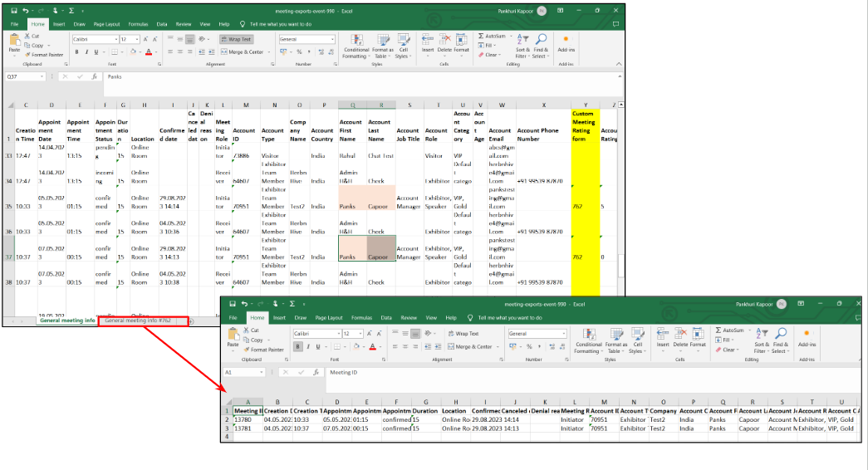868x470 pixels.
Task: Click Save icon in upper Excel window
Action: pos(14,11)
